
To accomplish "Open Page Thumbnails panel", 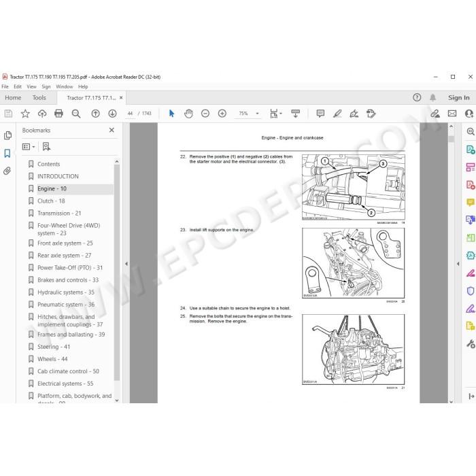I will (8, 135).
